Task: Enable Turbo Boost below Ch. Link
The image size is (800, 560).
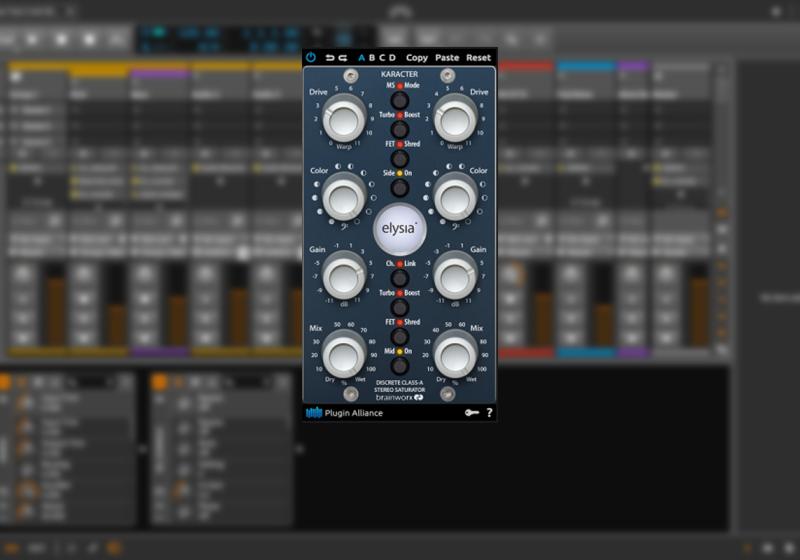Action: (x=399, y=308)
